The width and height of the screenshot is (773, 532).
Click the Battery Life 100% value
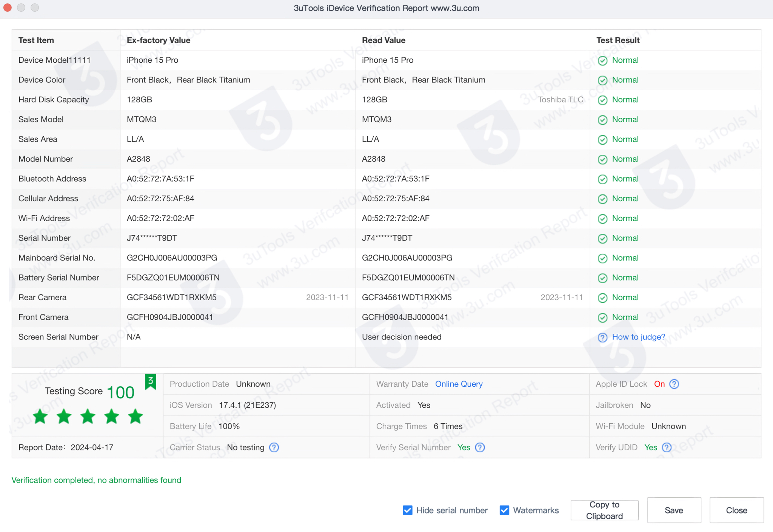pos(229,426)
